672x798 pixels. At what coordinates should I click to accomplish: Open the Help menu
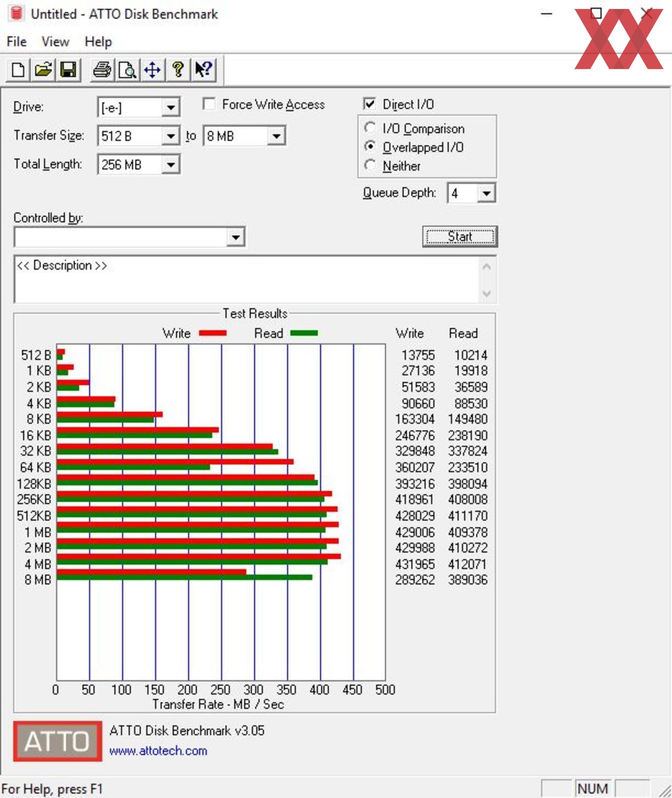[x=98, y=42]
